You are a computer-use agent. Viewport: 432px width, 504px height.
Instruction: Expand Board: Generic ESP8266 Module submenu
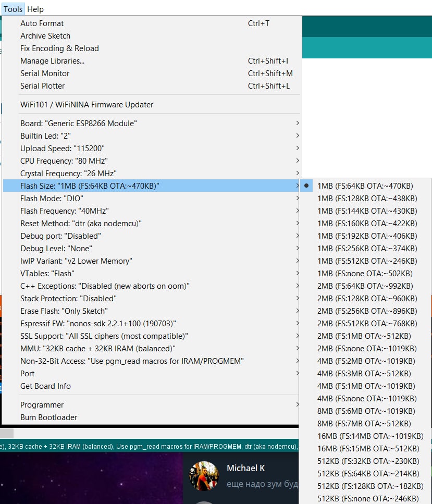[151, 123]
